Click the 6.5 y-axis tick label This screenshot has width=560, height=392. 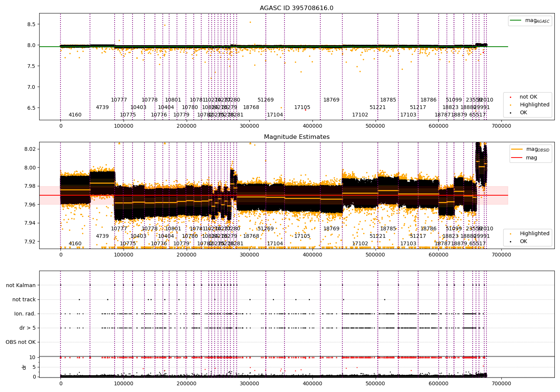(x=31, y=108)
